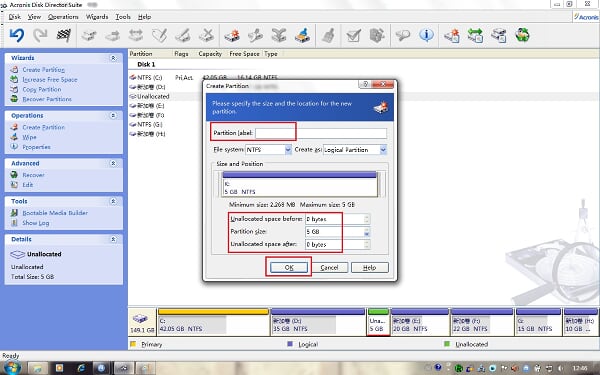Click the Copy Partition wizard icon left of recover icon
The width and height of the screenshot is (600, 375).
pos(499,35)
